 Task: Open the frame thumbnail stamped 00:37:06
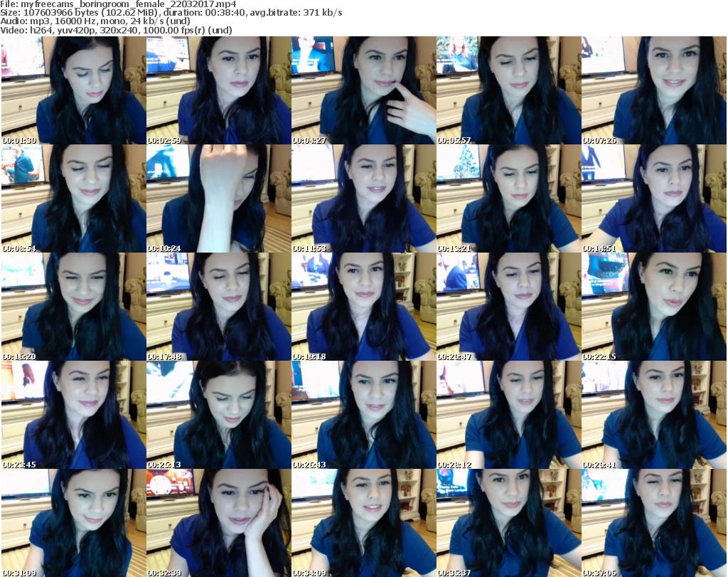pyautogui.click(x=654, y=523)
